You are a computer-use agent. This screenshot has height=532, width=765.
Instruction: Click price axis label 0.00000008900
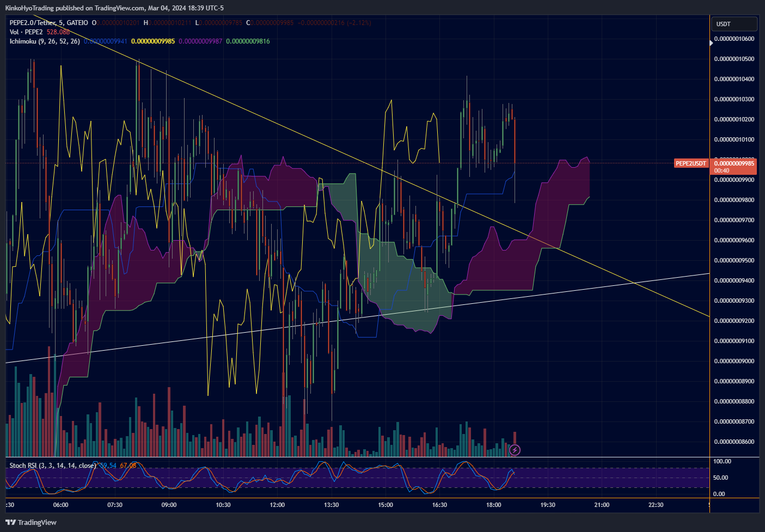pos(735,381)
